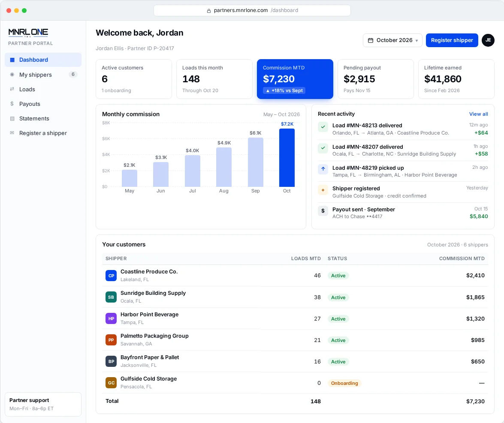Viewport: 504px width, 423px height.
Task: Click checkmark icon for Load #MN-48213
Action: [x=323, y=126]
